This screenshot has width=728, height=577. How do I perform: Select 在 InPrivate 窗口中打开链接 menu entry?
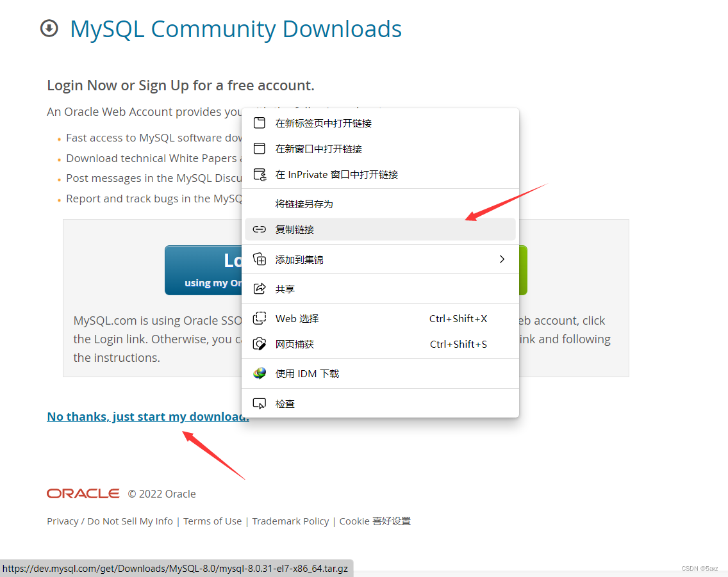click(x=380, y=174)
